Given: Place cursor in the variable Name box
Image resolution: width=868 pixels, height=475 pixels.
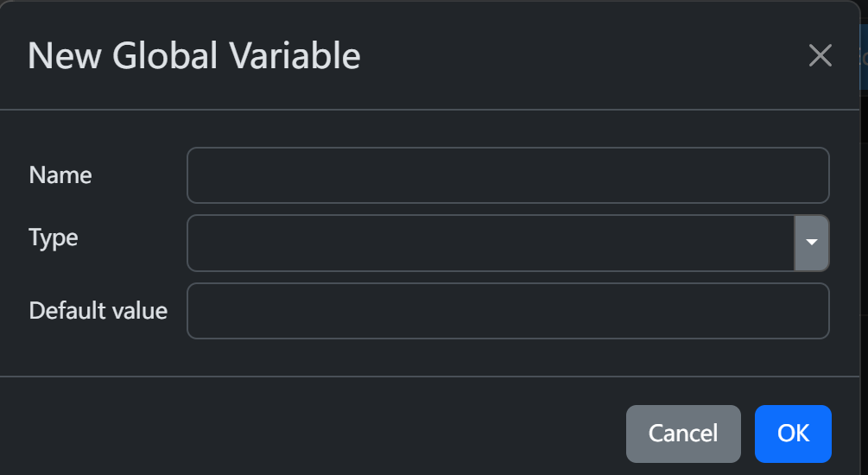Looking at the screenshot, I should click(x=508, y=175).
